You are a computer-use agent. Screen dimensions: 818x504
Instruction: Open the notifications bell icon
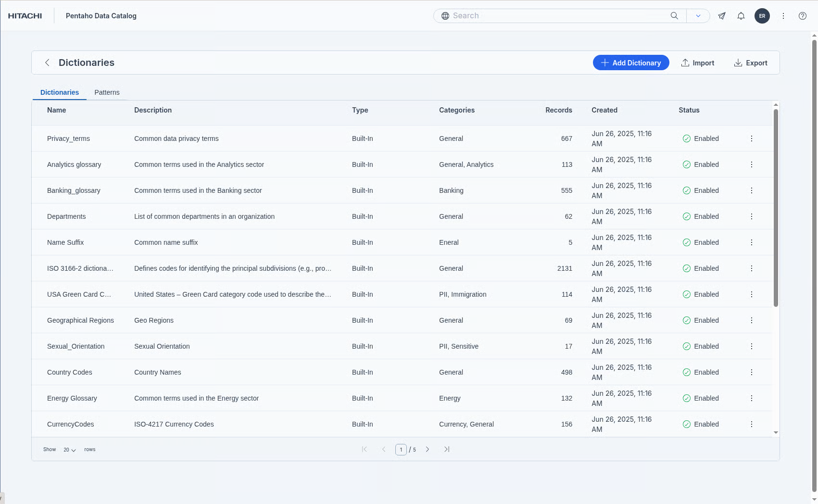click(x=741, y=16)
